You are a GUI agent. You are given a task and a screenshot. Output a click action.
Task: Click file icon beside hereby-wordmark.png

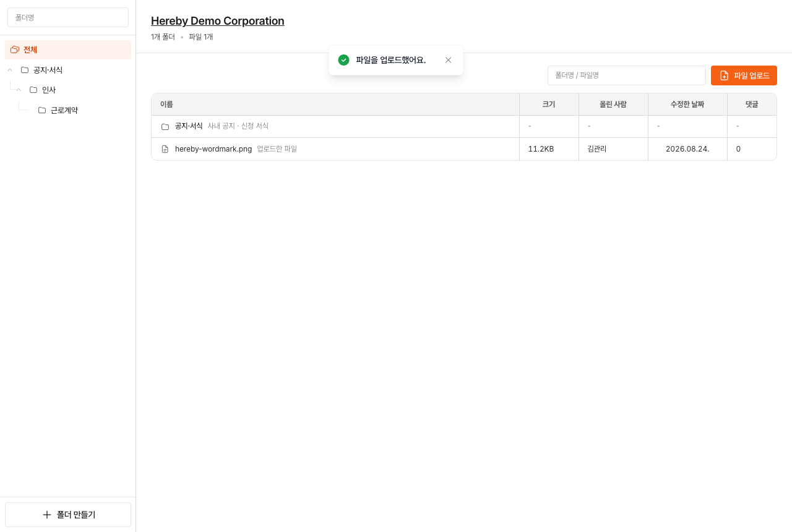click(x=165, y=149)
